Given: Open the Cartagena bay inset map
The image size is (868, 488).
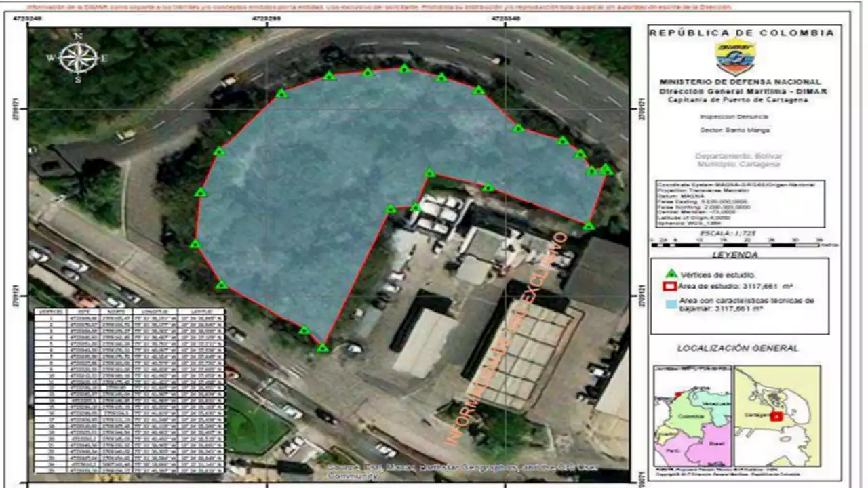Looking at the screenshot, I should 777,415.
